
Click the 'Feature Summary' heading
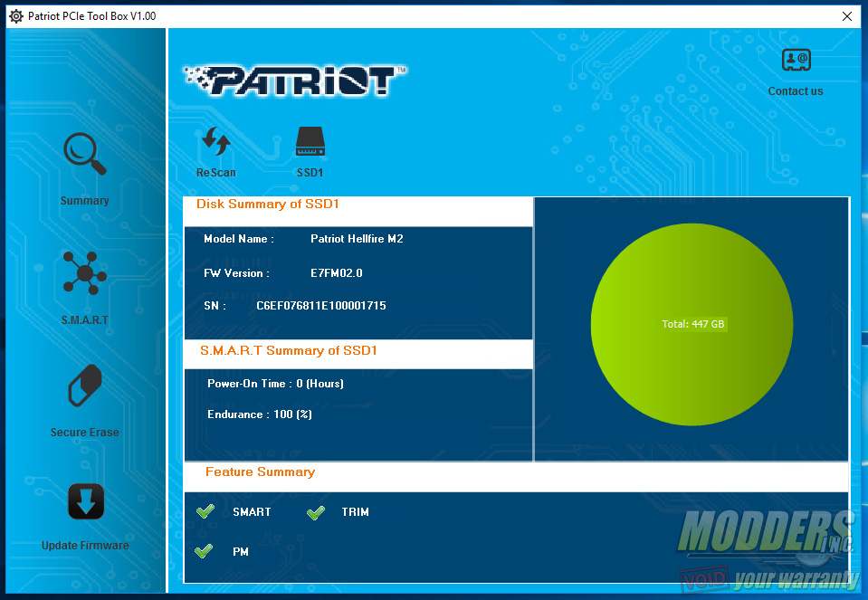(x=260, y=472)
